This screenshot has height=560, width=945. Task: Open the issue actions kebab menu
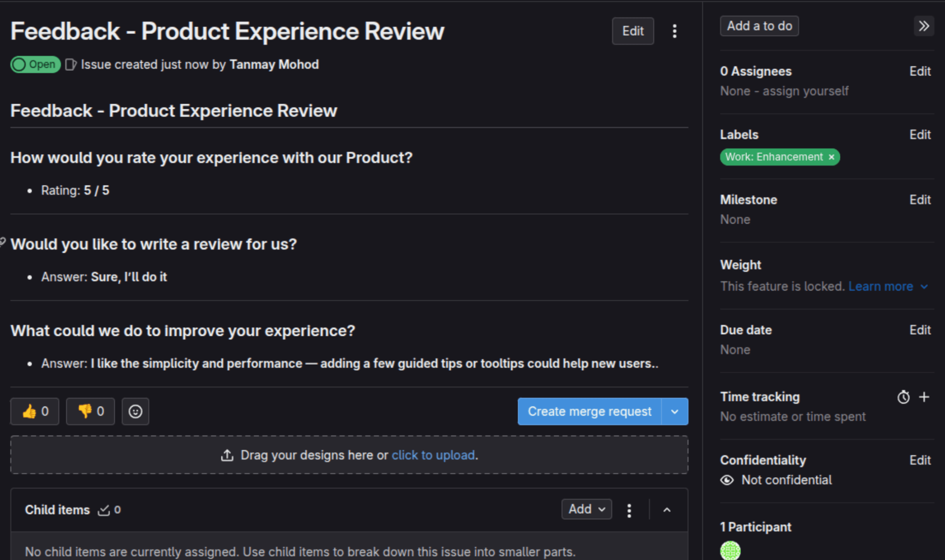[674, 31]
